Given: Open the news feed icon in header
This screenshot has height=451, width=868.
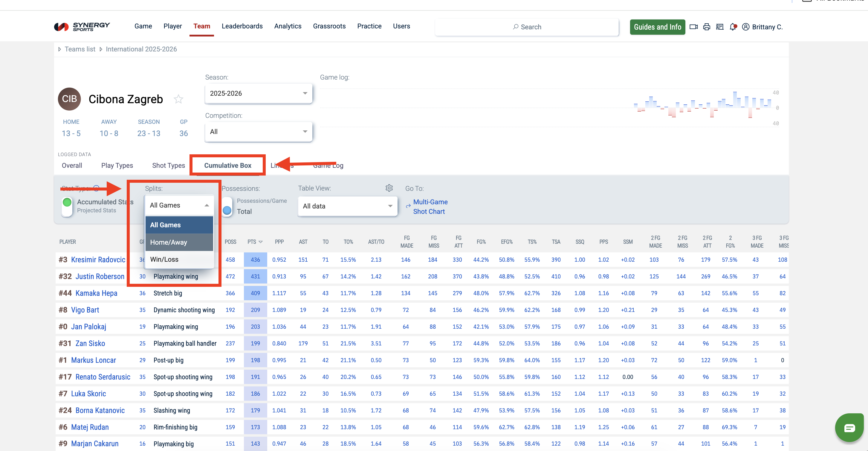Looking at the screenshot, I should click(x=720, y=27).
